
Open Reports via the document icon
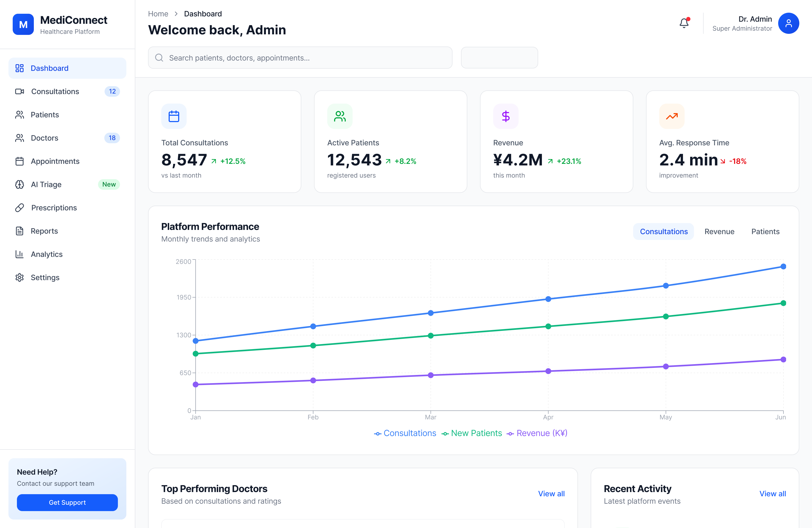pyautogui.click(x=20, y=231)
